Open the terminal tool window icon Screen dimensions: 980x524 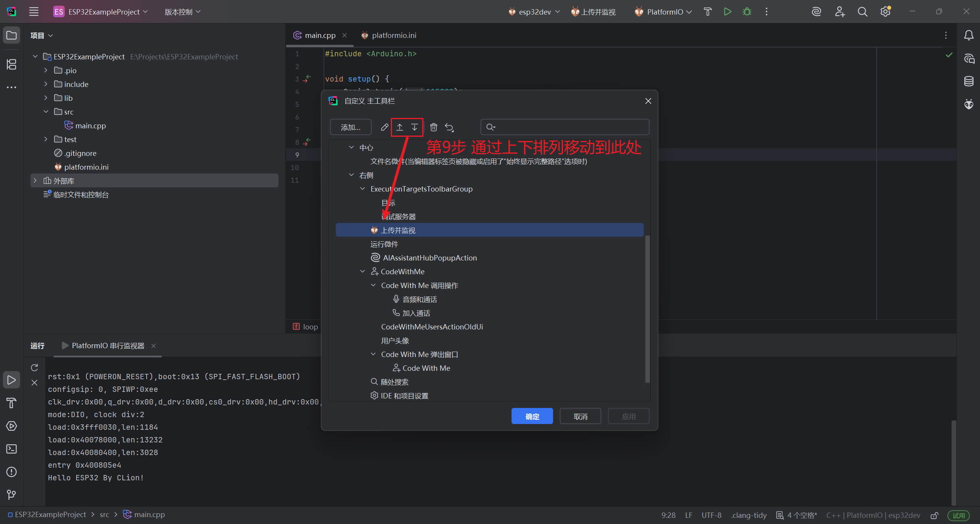[11, 449]
